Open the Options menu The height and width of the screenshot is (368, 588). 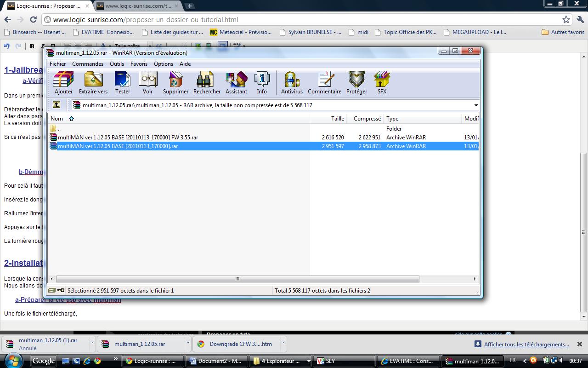point(163,64)
